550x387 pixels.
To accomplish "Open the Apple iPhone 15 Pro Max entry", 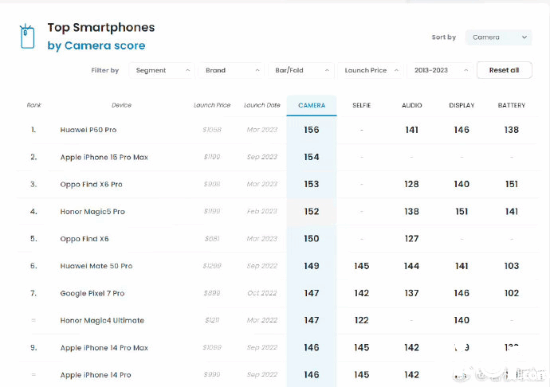I will coord(104,157).
